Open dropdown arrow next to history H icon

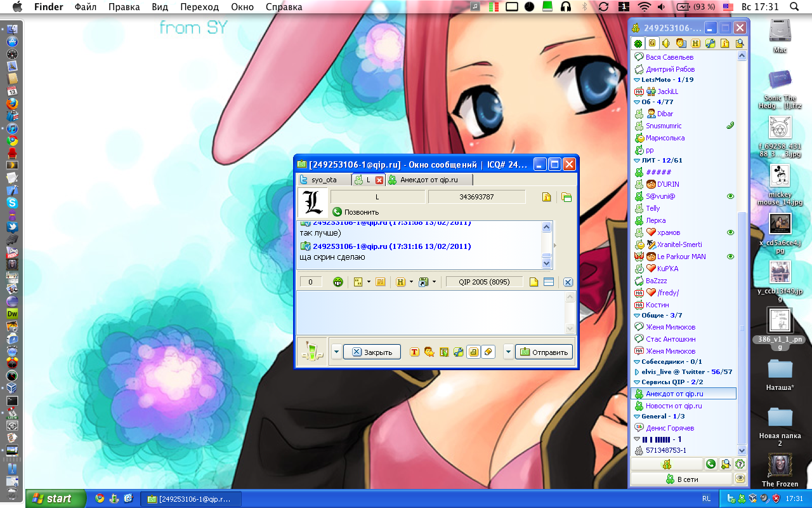pyautogui.click(x=411, y=281)
